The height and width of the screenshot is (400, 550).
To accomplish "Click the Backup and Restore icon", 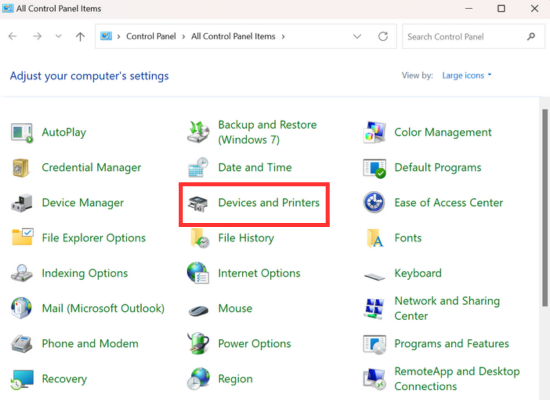I will 198,132.
